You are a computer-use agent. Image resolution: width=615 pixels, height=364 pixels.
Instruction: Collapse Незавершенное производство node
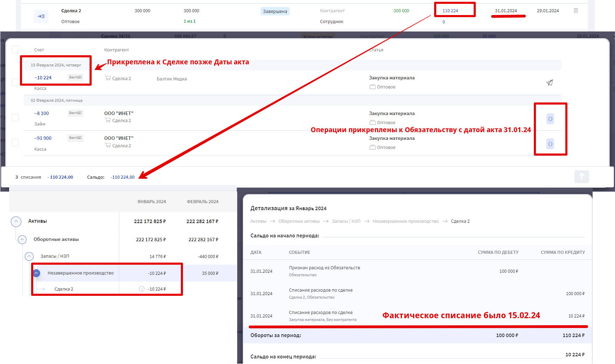point(36,273)
